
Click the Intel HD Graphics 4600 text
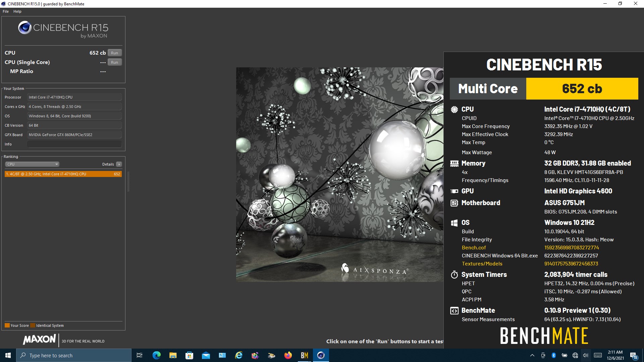point(578,191)
